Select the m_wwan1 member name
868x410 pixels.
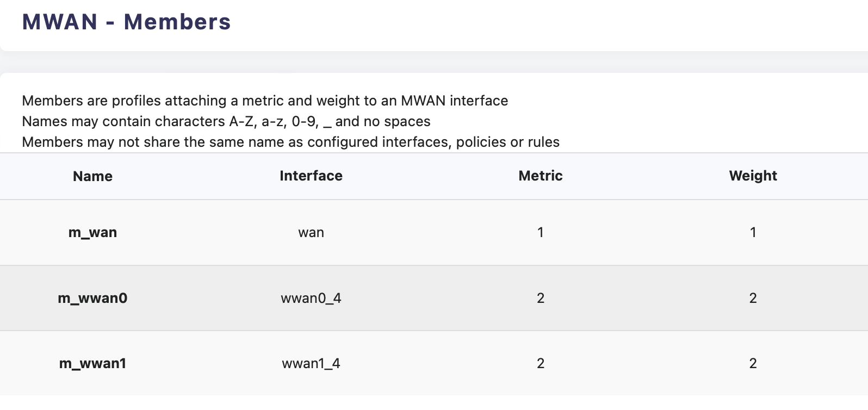[92, 363]
